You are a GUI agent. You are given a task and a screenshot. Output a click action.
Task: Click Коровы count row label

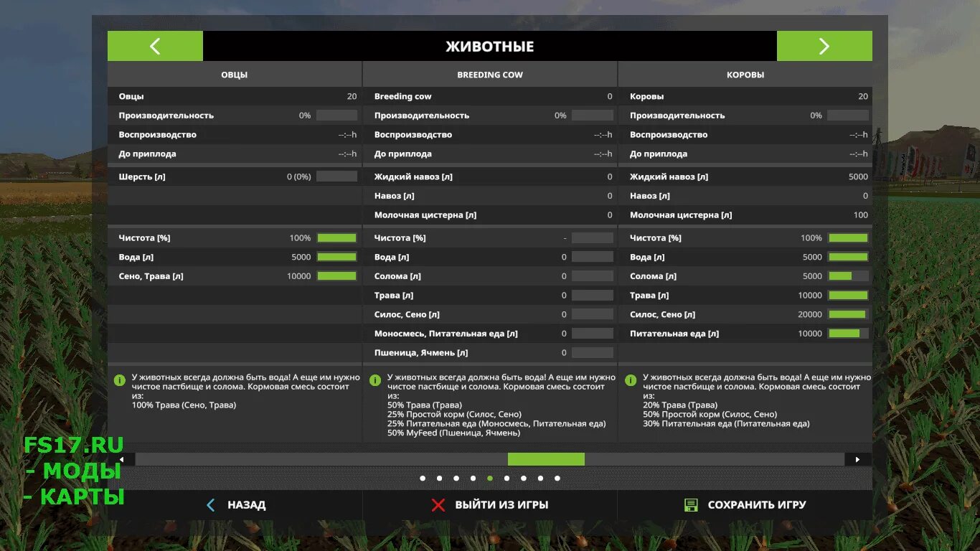click(646, 96)
